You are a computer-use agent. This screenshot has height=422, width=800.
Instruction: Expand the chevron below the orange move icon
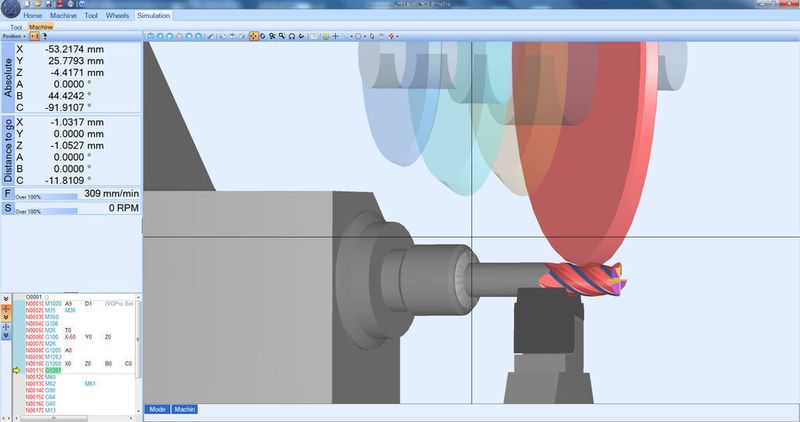pyautogui.click(x=6, y=317)
